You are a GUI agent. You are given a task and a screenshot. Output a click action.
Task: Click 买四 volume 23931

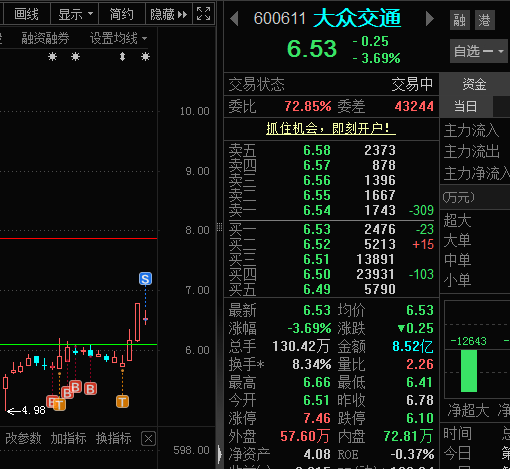tap(376, 274)
